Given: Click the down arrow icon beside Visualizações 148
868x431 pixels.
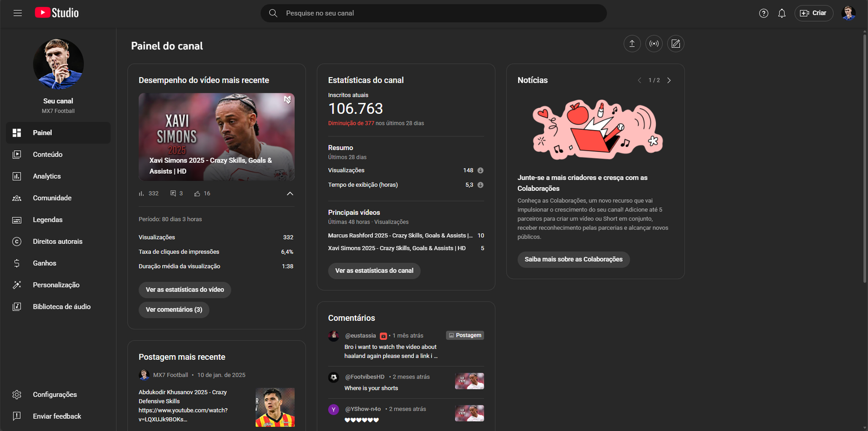Looking at the screenshot, I should [480, 170].
